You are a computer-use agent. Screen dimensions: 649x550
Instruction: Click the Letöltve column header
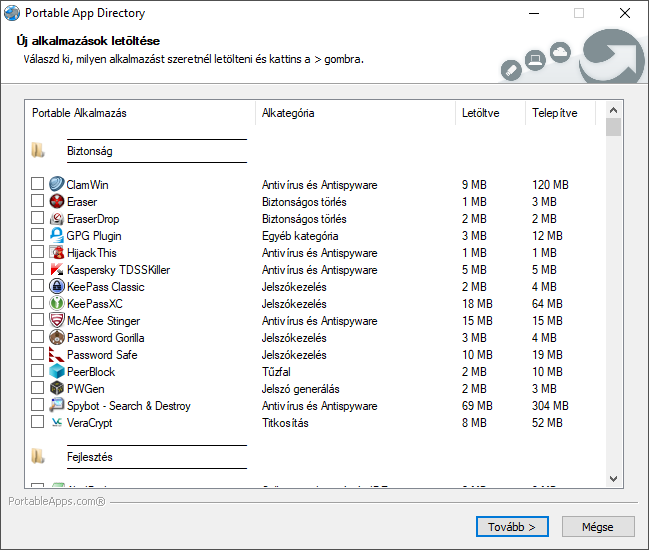pyautogui.click(x=490, y=113)
